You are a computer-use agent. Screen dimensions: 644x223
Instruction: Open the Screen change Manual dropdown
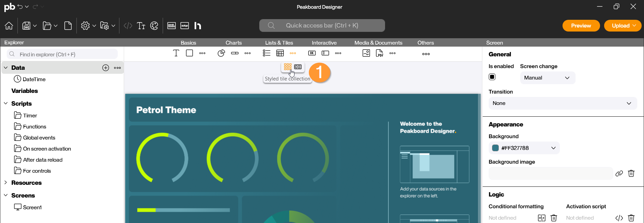(547, 78)
